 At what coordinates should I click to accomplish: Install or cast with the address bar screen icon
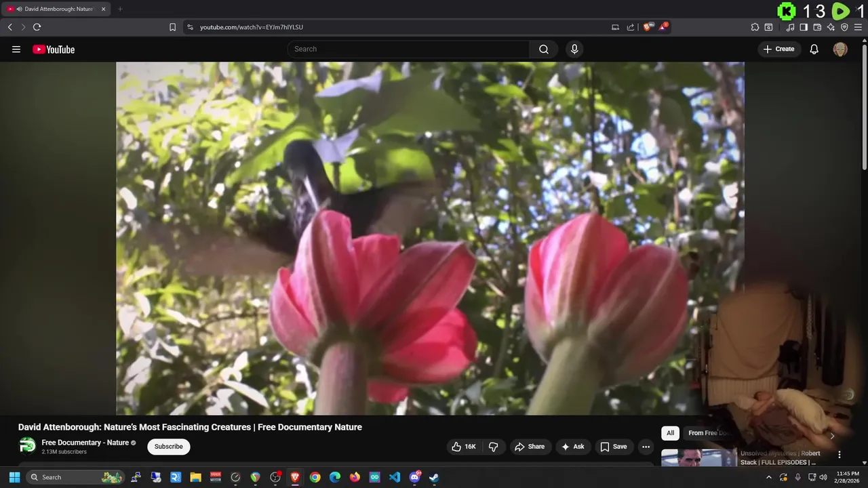(x=615, y=27)
